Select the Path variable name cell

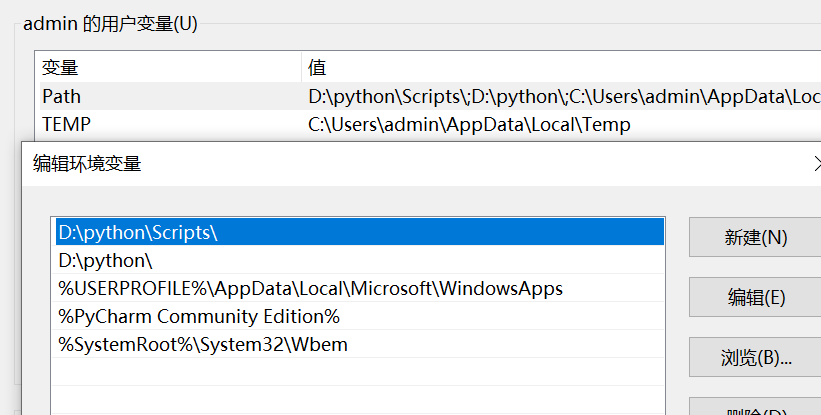170,96
